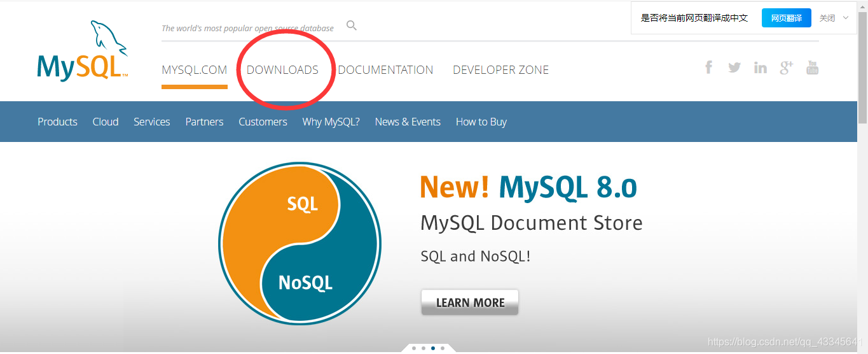Open the DOCUMENTATION tab
868x354 pixels.
point(385,70)
